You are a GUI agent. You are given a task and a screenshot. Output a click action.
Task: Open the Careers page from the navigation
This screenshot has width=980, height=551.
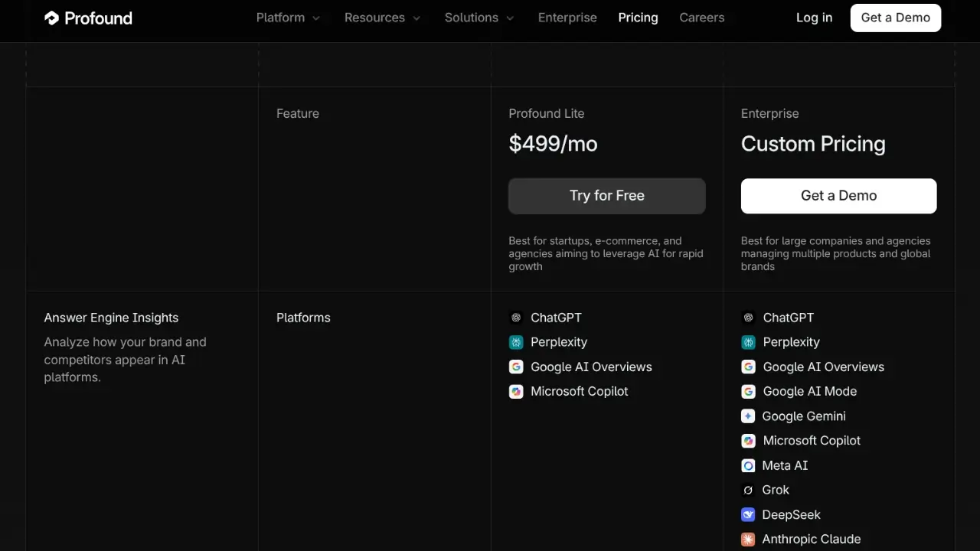(x=701, y=18)
